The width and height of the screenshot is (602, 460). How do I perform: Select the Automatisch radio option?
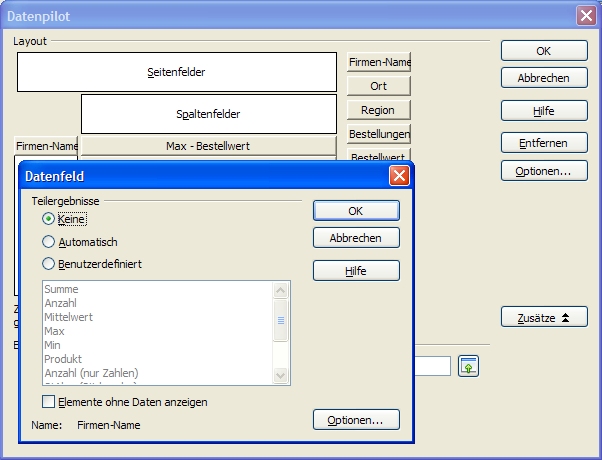click(x=48, y=242)
